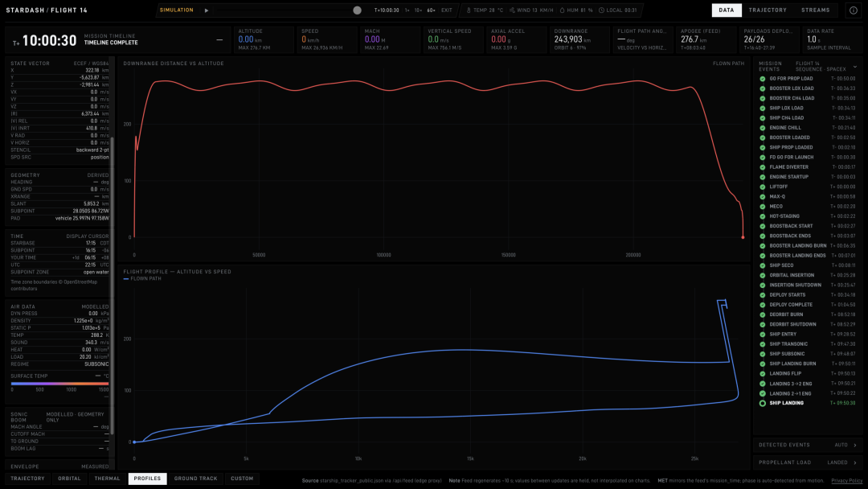Click the ring icon for SHIP LANDING event
Viewport: 868px width, 489px height.
[x=762, y=403]
